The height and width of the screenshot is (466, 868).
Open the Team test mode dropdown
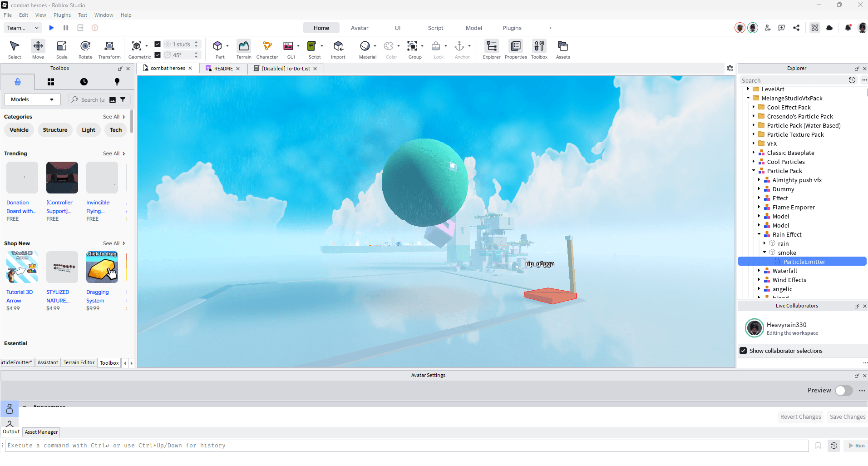(23, 28)
